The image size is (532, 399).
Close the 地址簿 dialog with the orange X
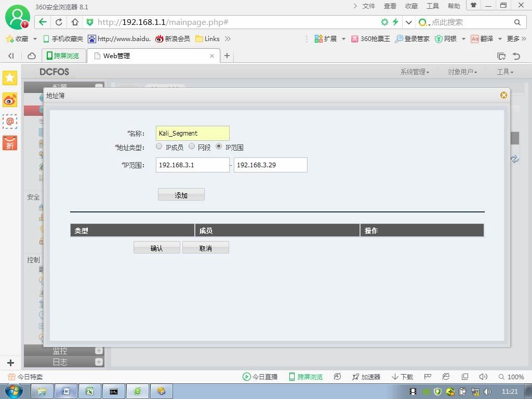pos(503,96)
